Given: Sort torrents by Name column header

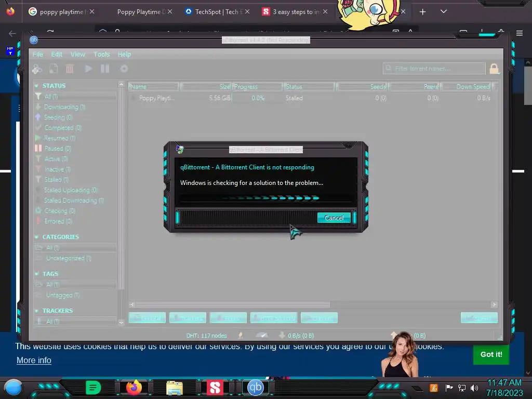Looking at the screenshot, I should [x=154, y=87].
